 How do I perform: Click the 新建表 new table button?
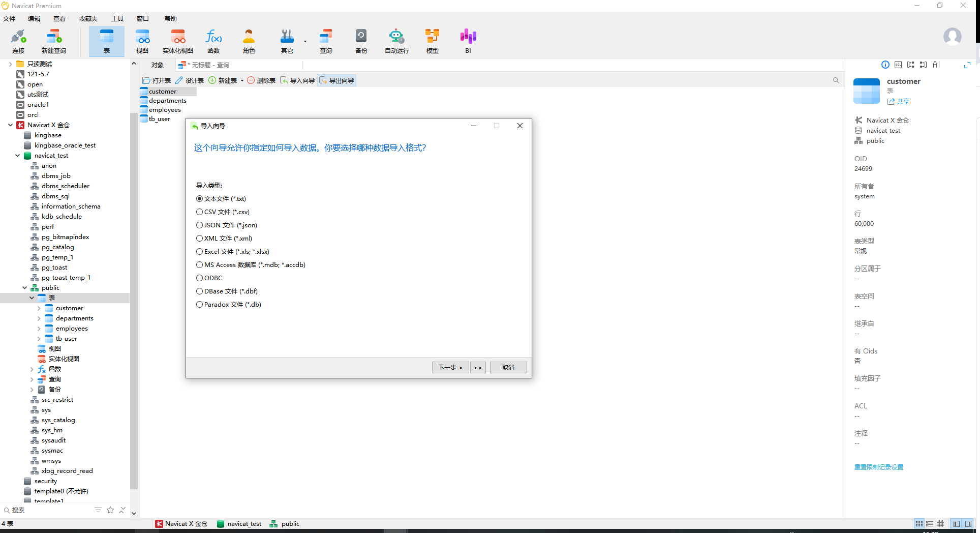click(x=223, y=80)
